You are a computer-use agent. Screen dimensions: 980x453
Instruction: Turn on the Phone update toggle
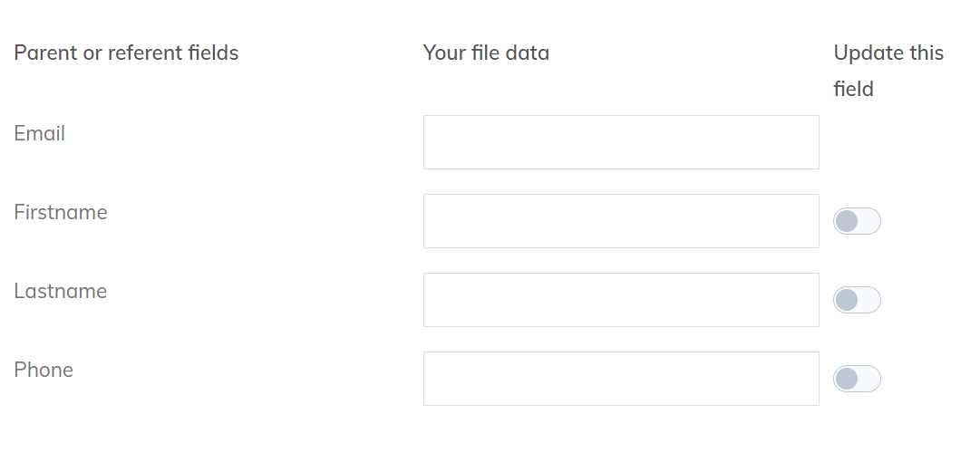pos(857,379)
